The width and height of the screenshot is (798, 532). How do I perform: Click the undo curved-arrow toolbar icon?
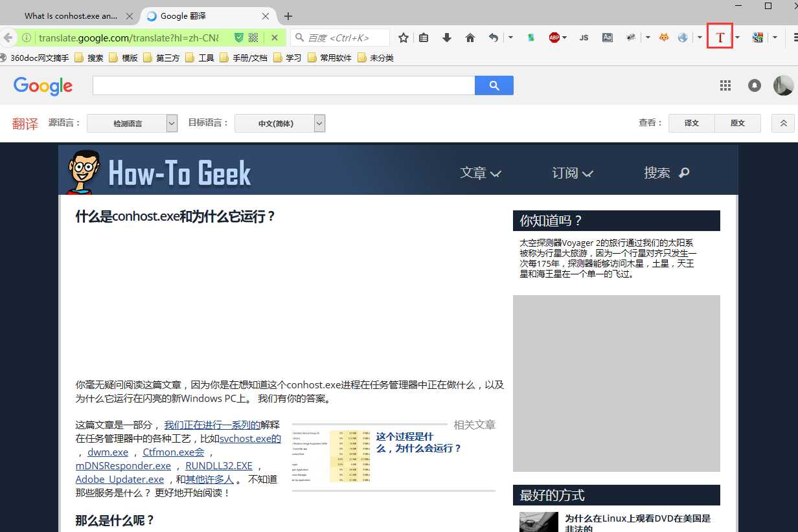click(494, 38)
